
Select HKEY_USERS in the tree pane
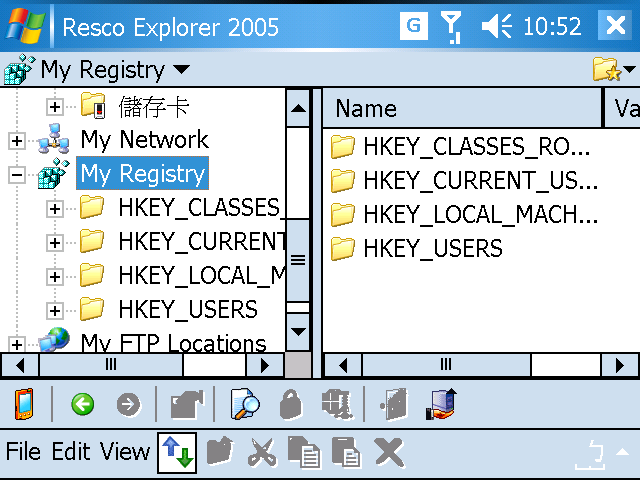click(188, 309)
